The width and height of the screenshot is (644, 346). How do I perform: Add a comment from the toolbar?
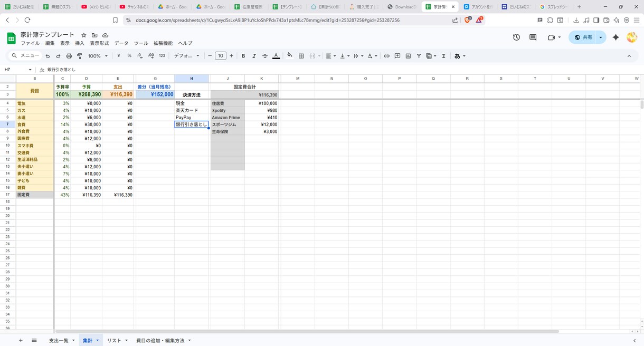(397, 56)
